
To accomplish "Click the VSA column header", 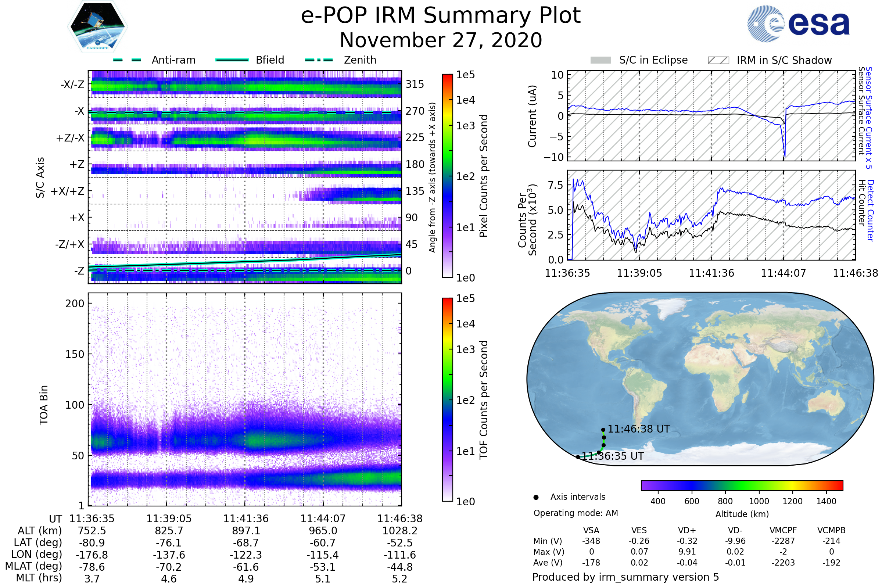I will click(591, 530).
